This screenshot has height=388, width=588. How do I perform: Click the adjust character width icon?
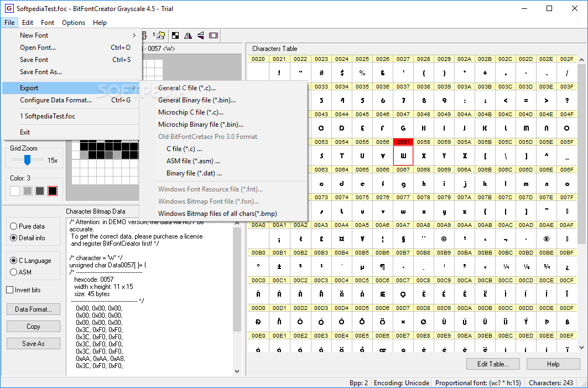tap(214, 35)
